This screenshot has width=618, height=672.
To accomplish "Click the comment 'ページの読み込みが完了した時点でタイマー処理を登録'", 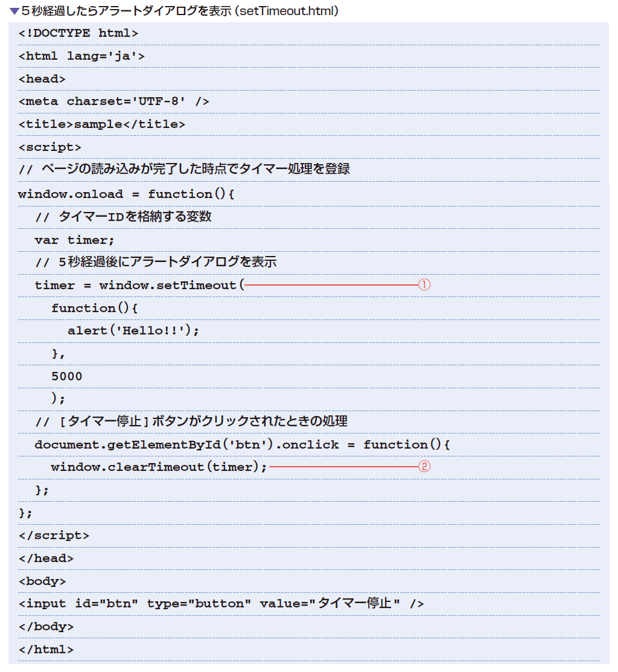I will pos(184,169).
